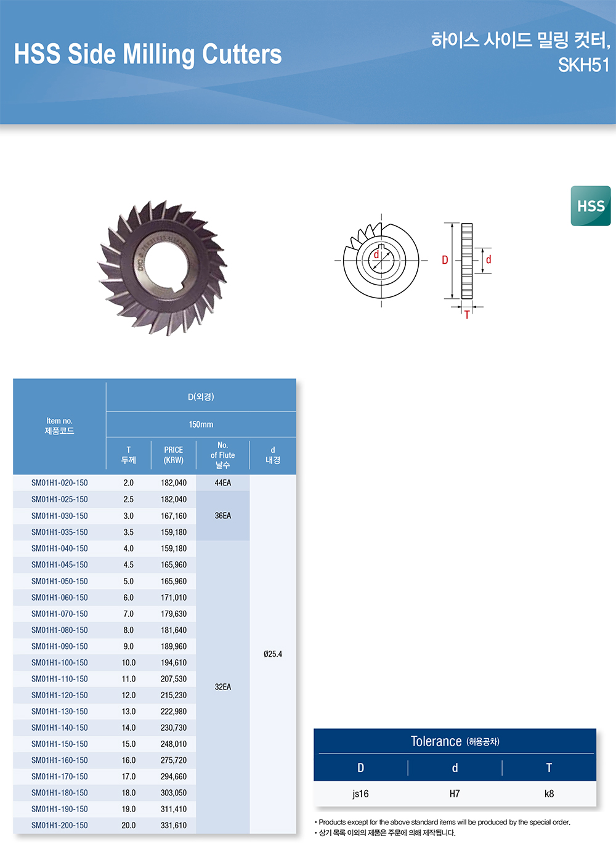Click the English special order note
This screenshot has height=846, width=616.
click(x=442, y=822)
